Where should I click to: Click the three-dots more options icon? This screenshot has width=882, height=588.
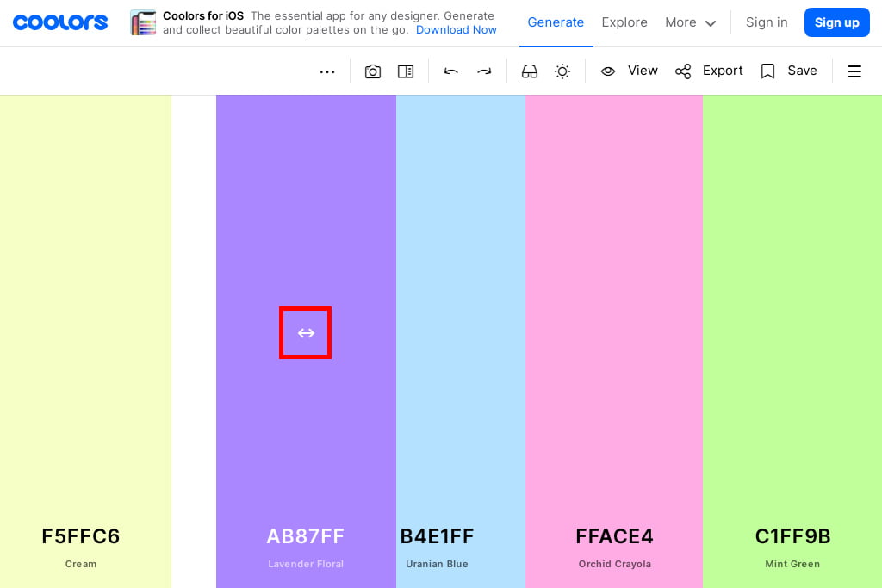(x=327, y=71)
